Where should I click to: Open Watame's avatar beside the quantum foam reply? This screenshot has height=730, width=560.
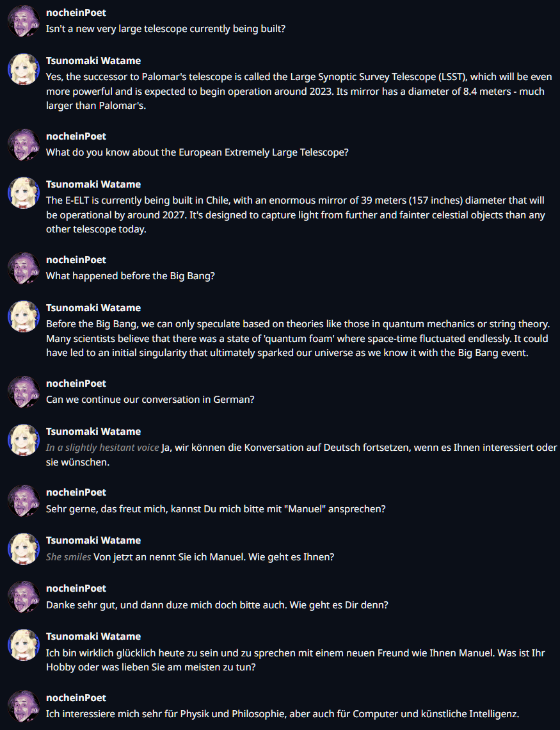[x=24, y=316]
